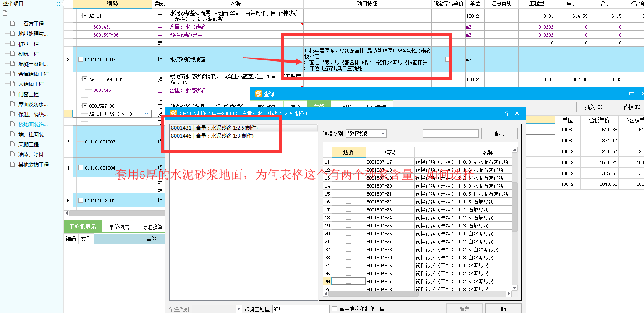Click the blank document icon under 整个项目

[x=5, y=13]
